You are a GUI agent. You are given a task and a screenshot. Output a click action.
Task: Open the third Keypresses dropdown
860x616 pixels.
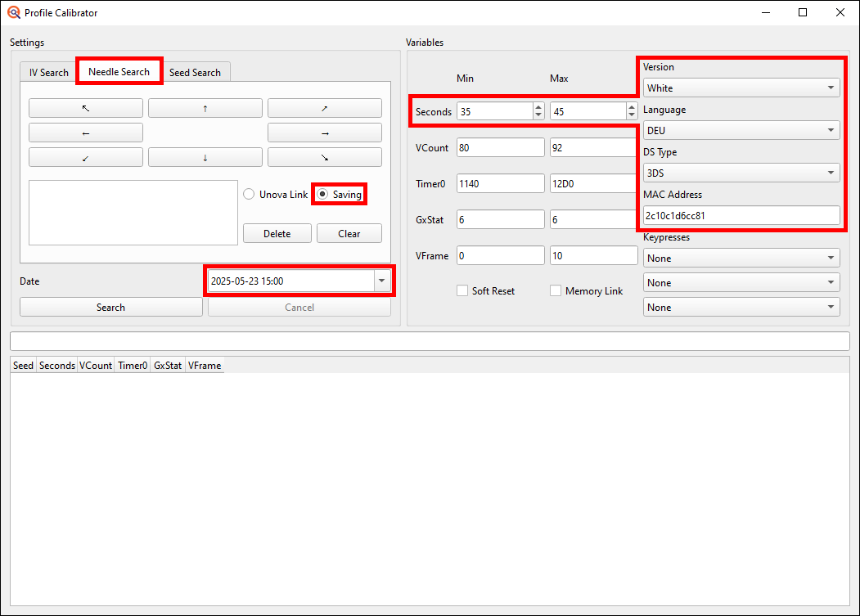pyautogui.click(x=741, y=307)
